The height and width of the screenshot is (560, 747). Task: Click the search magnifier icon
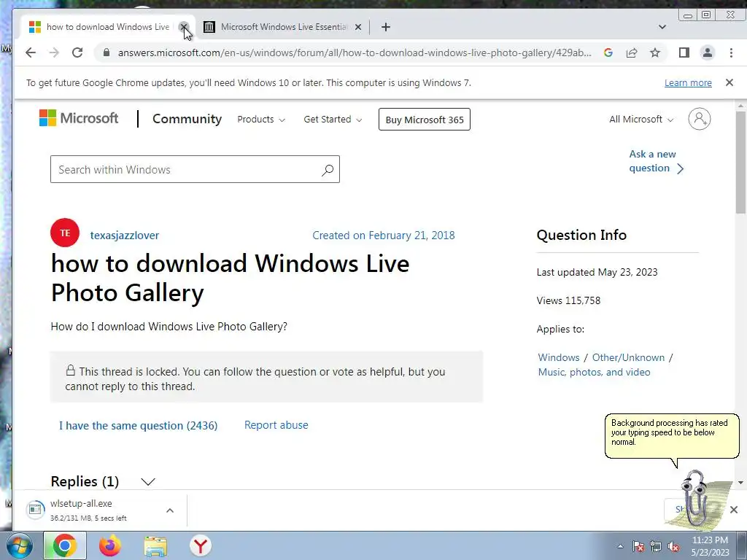[328, 169]
